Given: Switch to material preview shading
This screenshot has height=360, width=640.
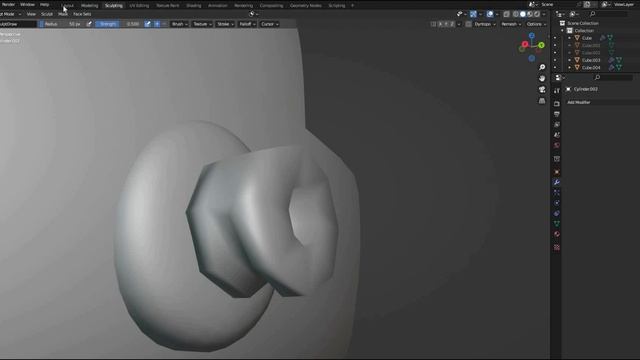Looking at the screenshot, I should coord(530,14).
